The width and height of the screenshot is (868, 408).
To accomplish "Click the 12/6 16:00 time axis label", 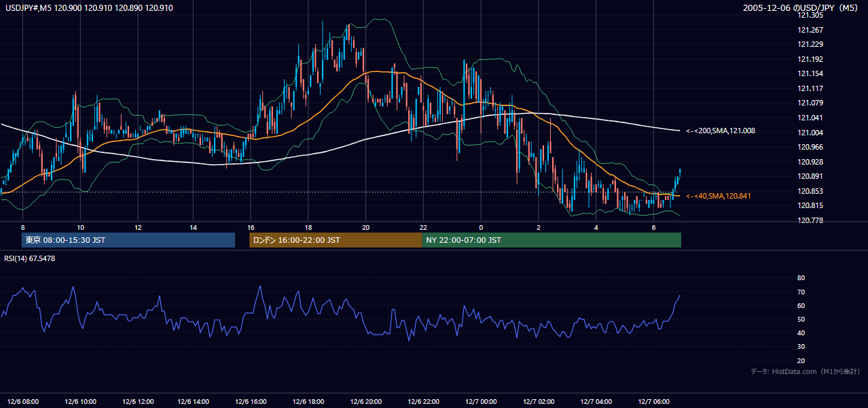I will (251, 401).
